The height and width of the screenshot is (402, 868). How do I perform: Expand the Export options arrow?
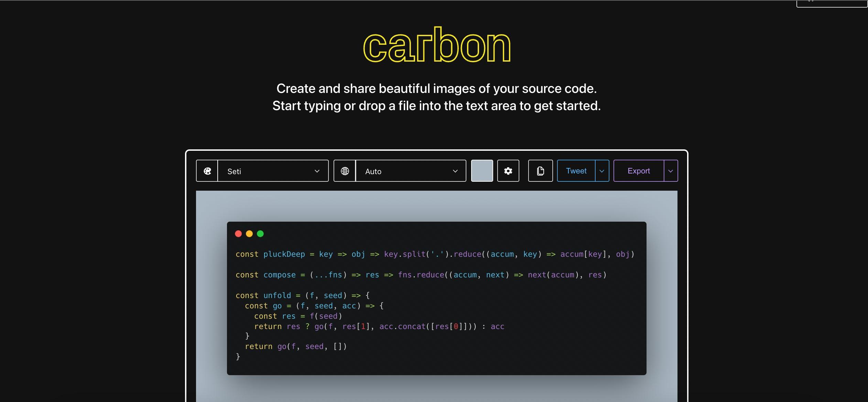tap(670, 171)
